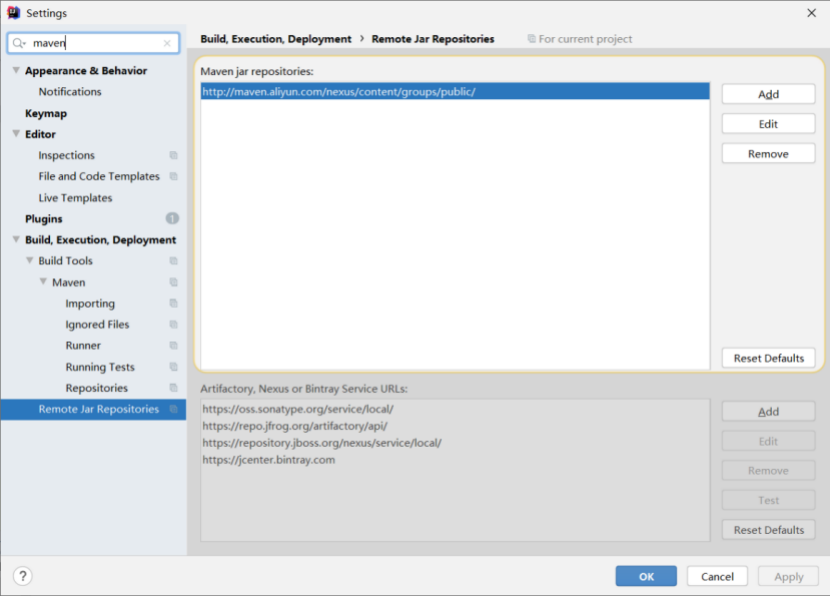Collapse the Maven tree node

click(44, 282)
